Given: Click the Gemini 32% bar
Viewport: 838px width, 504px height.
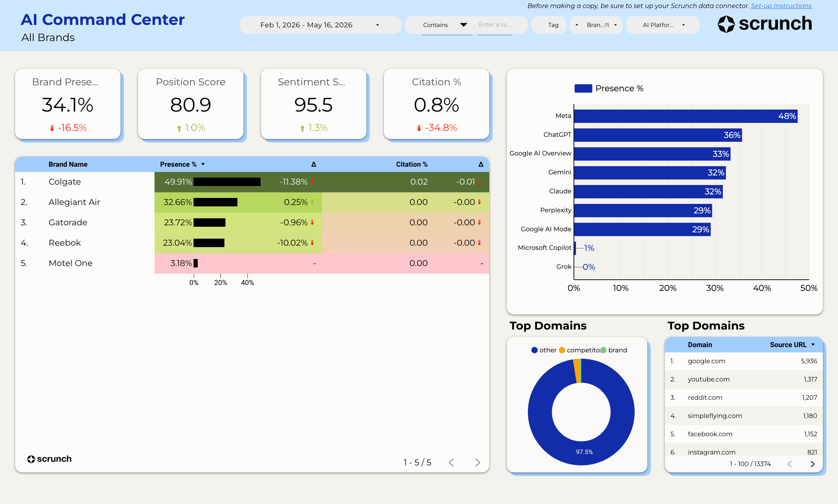Looking at the screenshot, I should pyautogui.click(x=650, y=173).
